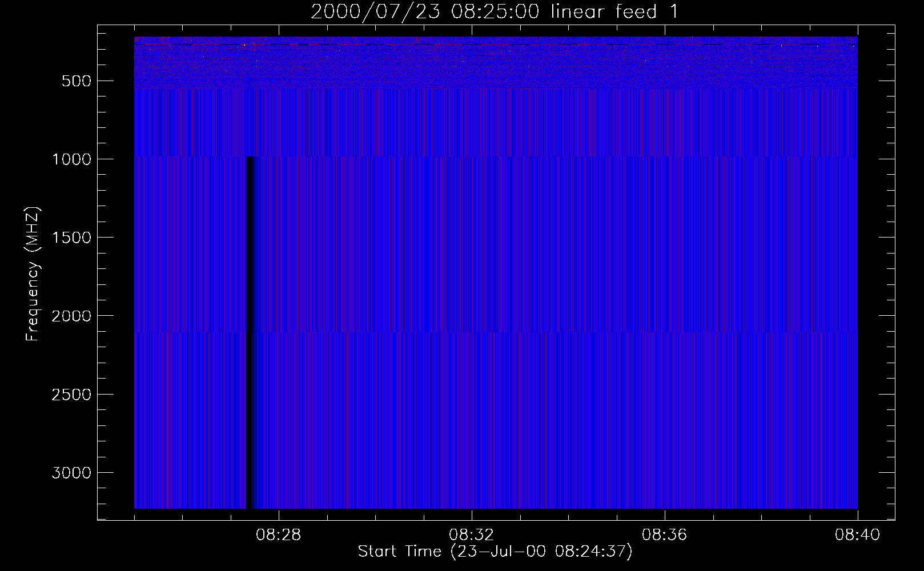
Task: Click the 08:40 time tick label
Action: tap(857, 535)
